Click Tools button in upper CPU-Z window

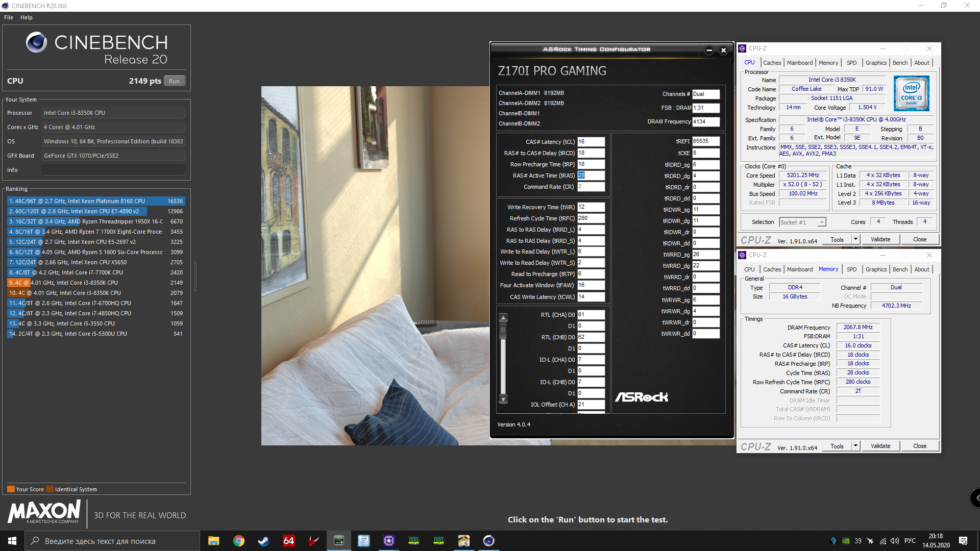click(x=837, y=239)
